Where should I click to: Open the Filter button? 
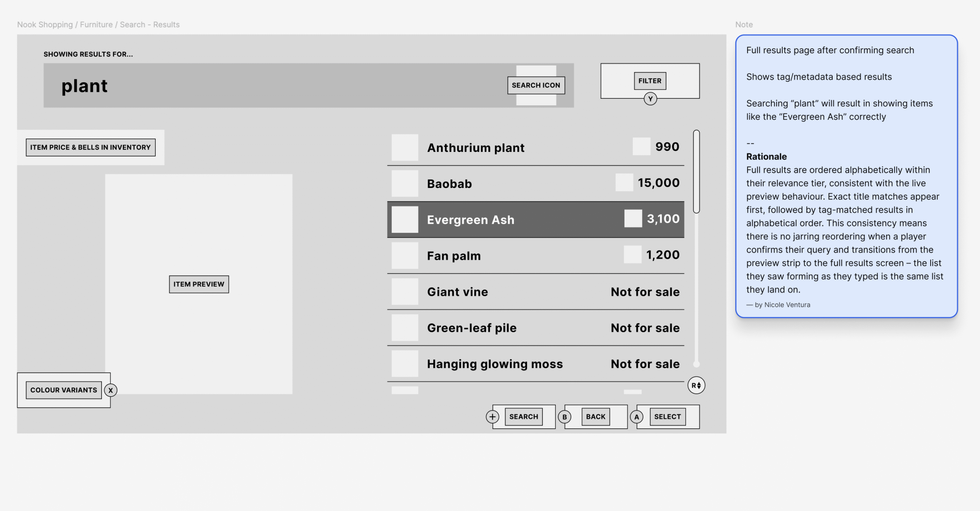coord(650,81)
